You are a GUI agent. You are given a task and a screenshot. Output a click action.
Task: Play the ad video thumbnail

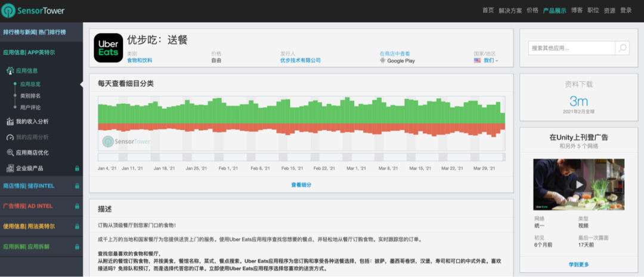[578, 184]
